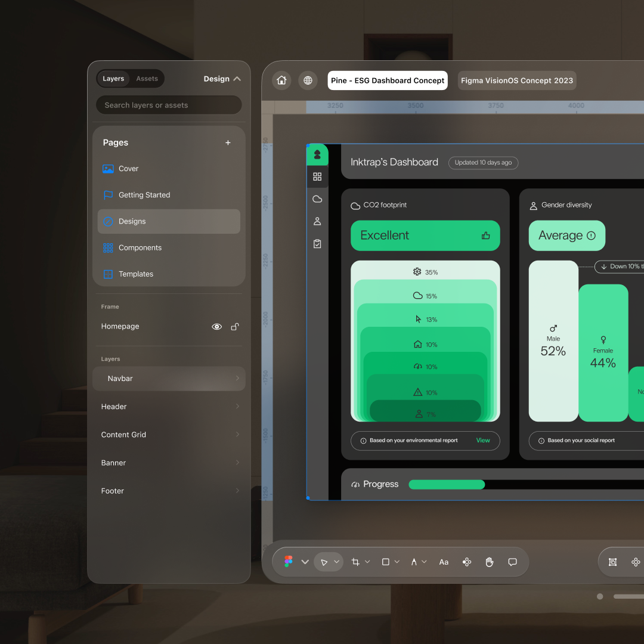
Task: Click the Excellent status button
Action: 425,236
